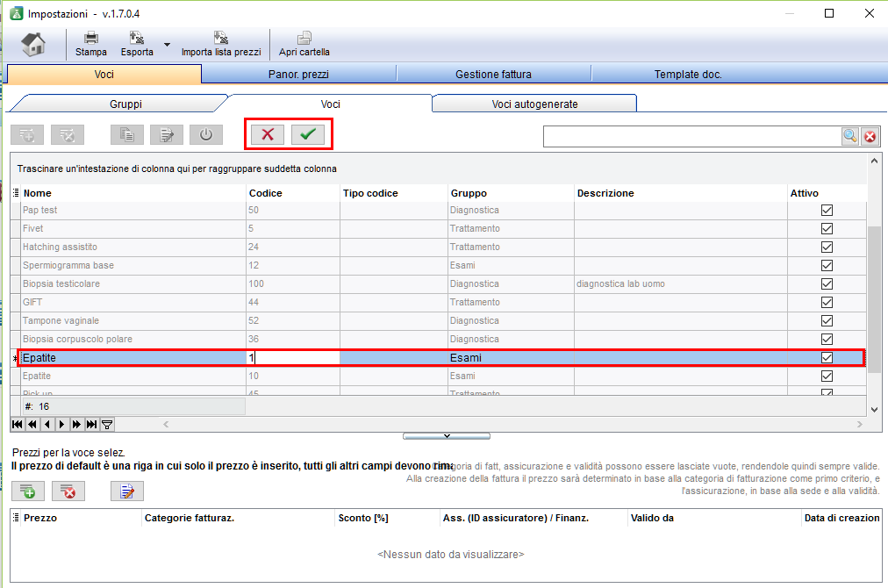Open the Voci autogenerate sub-tab
888x588 pixels.
click(x=534, y=104)
